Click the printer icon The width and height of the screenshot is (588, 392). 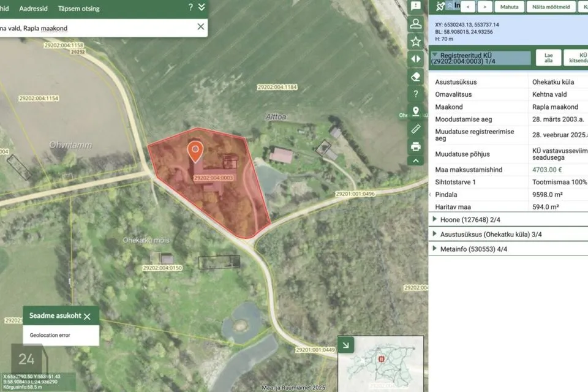point(416,146)
